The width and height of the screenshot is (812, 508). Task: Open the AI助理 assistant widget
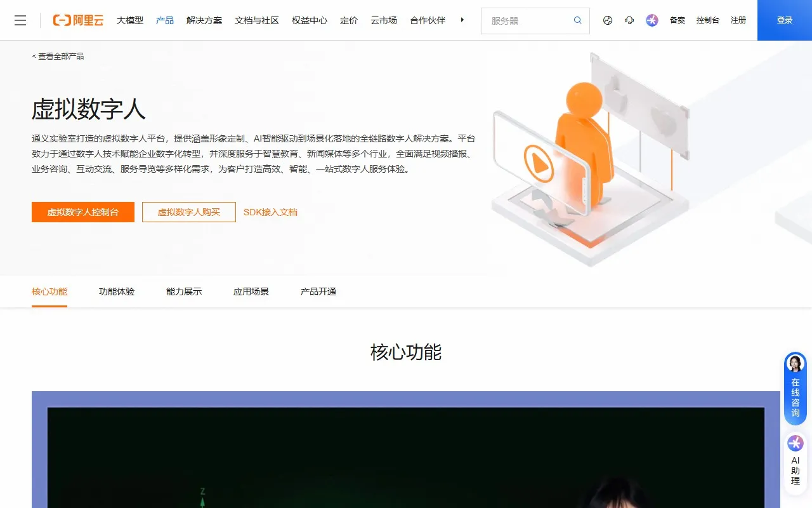coord(795,459)
